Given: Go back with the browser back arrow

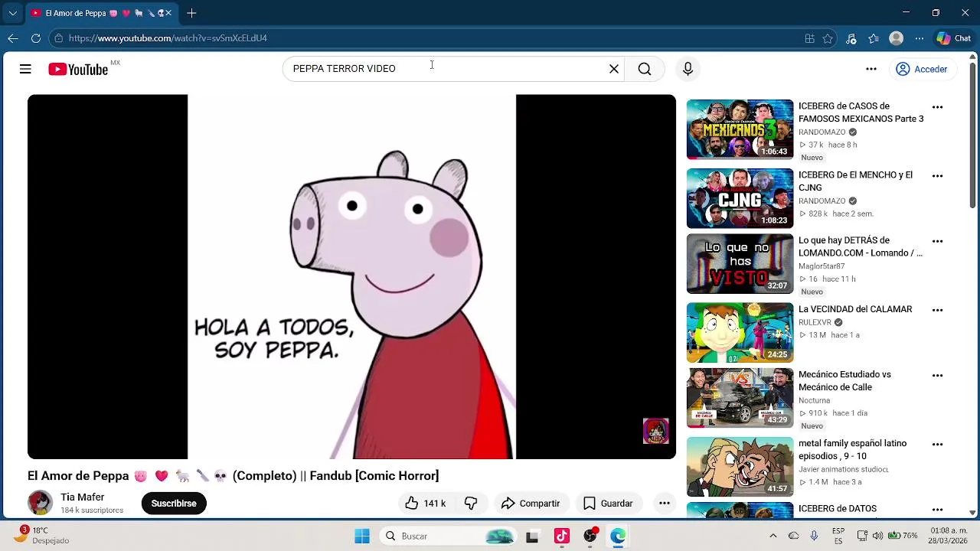Looking at the screenshot, I should pyautogui.click(x=13, y=38).
